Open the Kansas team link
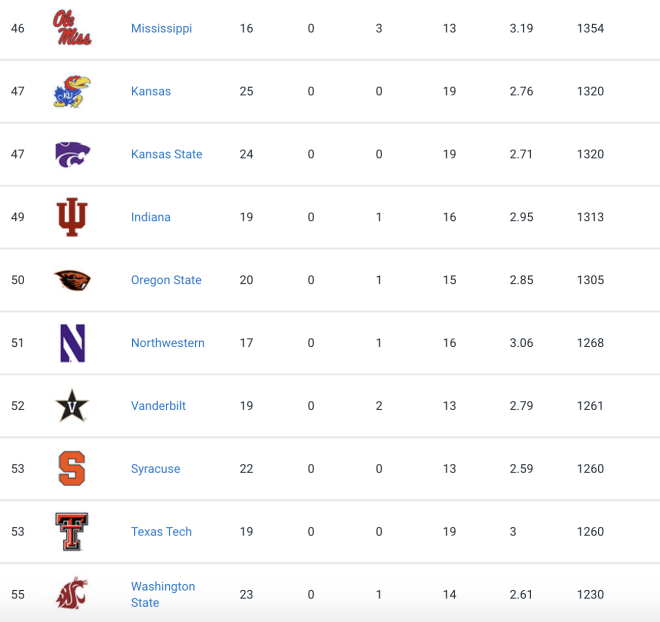The image size is (660, 622). pyautogui.click(x=151, y=91)
